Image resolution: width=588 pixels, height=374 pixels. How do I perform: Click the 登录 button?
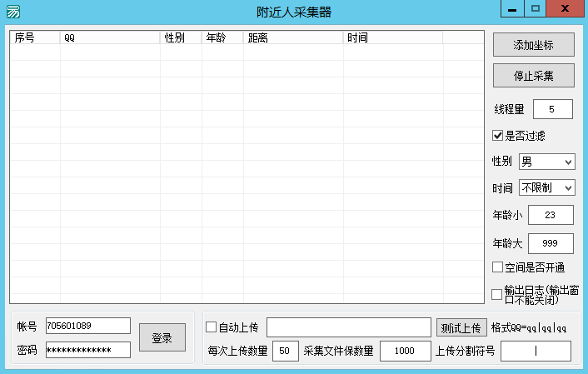162,338
